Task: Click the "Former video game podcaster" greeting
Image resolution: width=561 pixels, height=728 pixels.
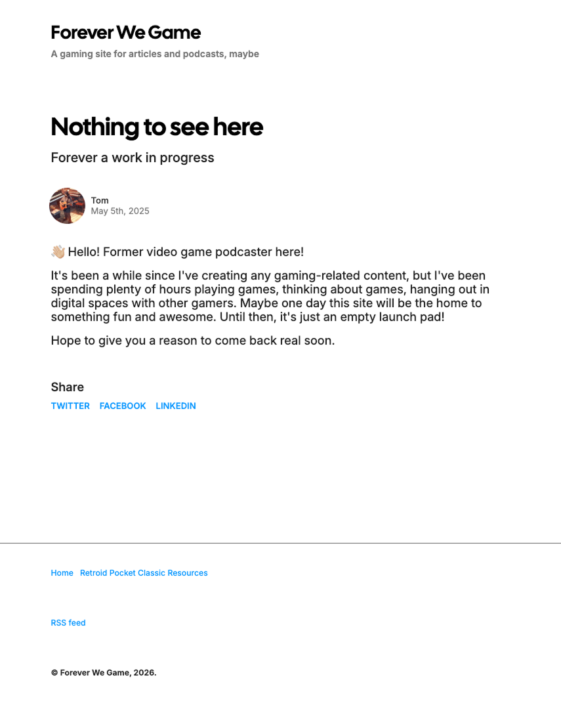Action: pos(186,252)
